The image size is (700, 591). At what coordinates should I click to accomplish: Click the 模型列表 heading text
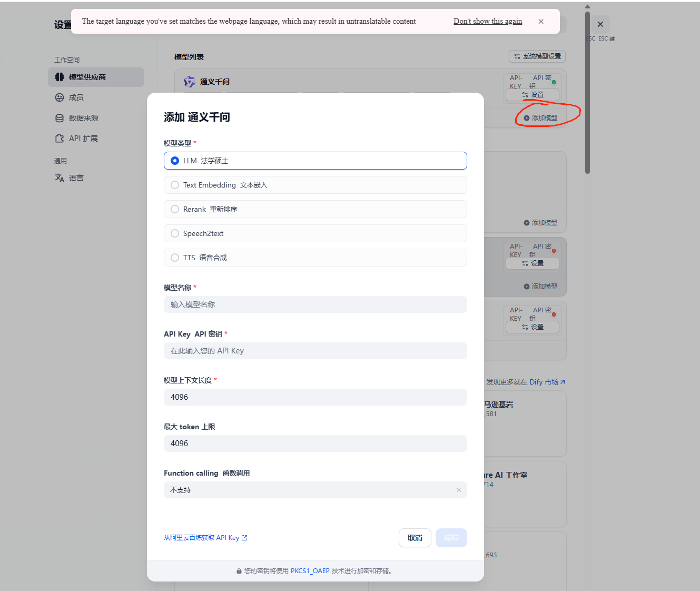189,57
